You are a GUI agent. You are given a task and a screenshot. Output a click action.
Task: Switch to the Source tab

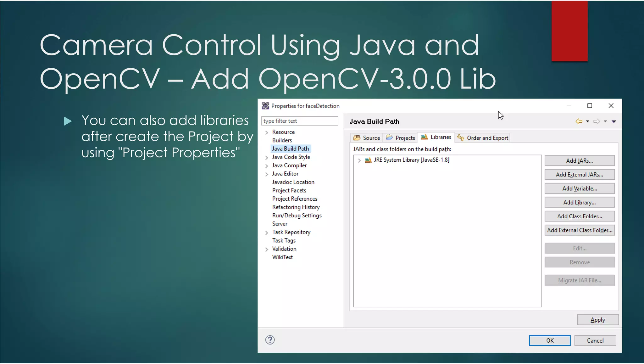tap(367, 138)
